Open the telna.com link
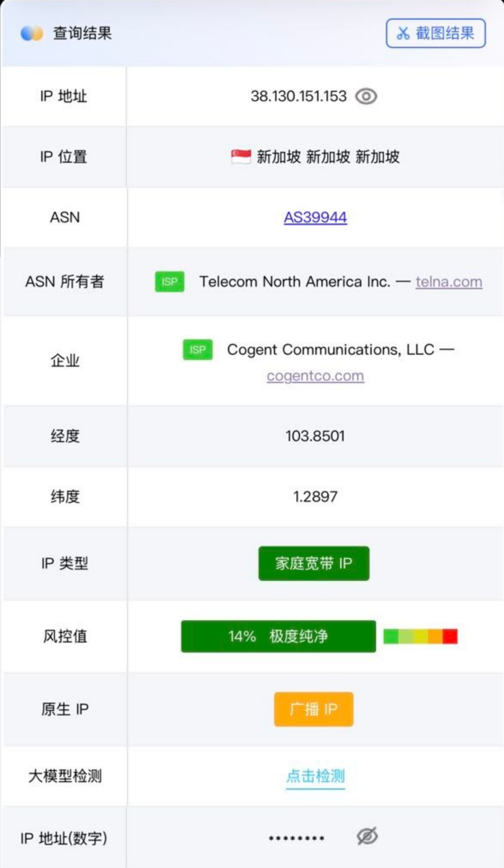The height and width of the screenshot is (868, 504). [449, 282]
